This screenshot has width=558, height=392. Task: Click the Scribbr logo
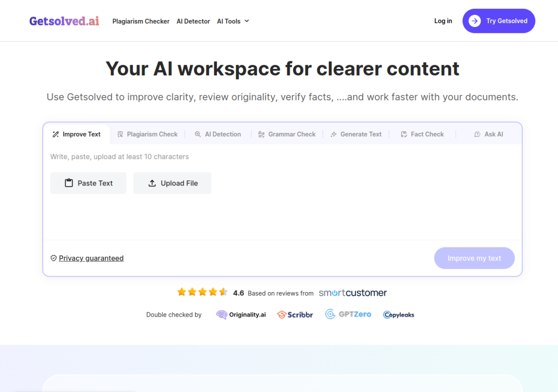point(295,315)
